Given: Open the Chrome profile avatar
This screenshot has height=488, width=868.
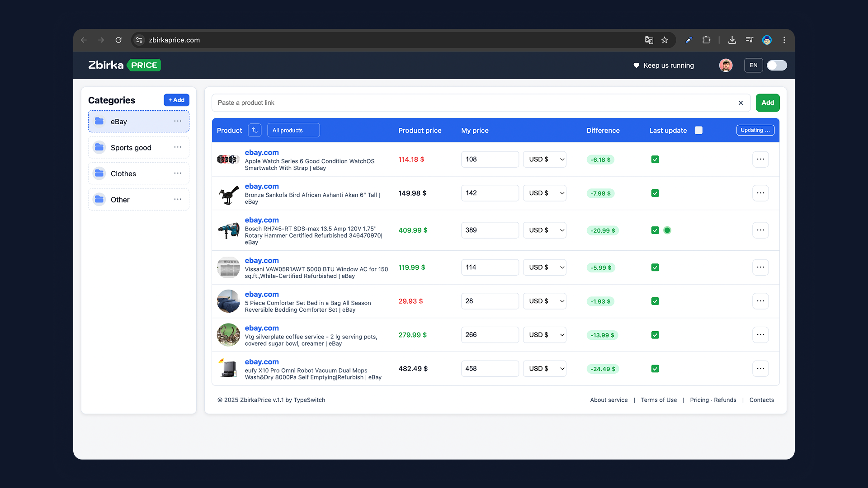Looking at the screenshot, I should coord(767,40).
